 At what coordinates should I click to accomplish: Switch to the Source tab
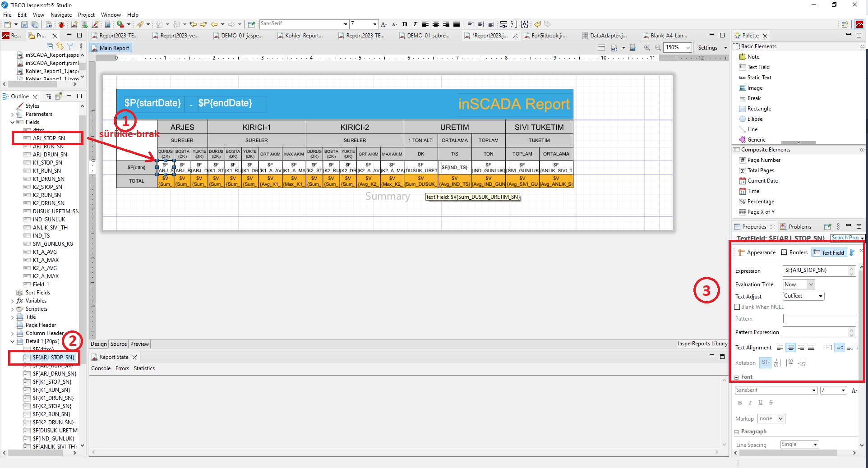[119, 344]
